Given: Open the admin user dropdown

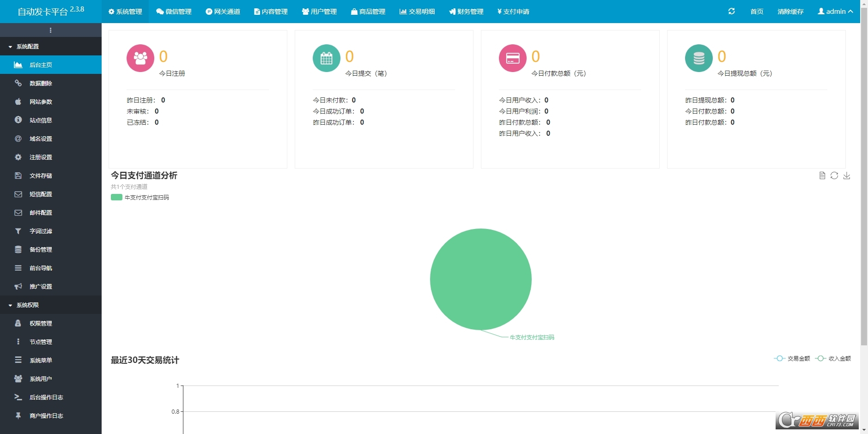Looking at the screenshot, I should [835, 12].
